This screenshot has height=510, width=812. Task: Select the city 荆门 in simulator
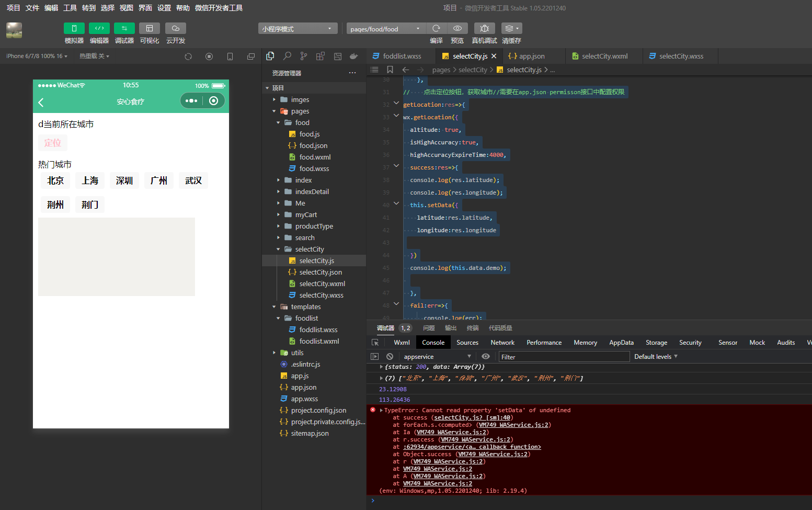(x=90, y=205)
